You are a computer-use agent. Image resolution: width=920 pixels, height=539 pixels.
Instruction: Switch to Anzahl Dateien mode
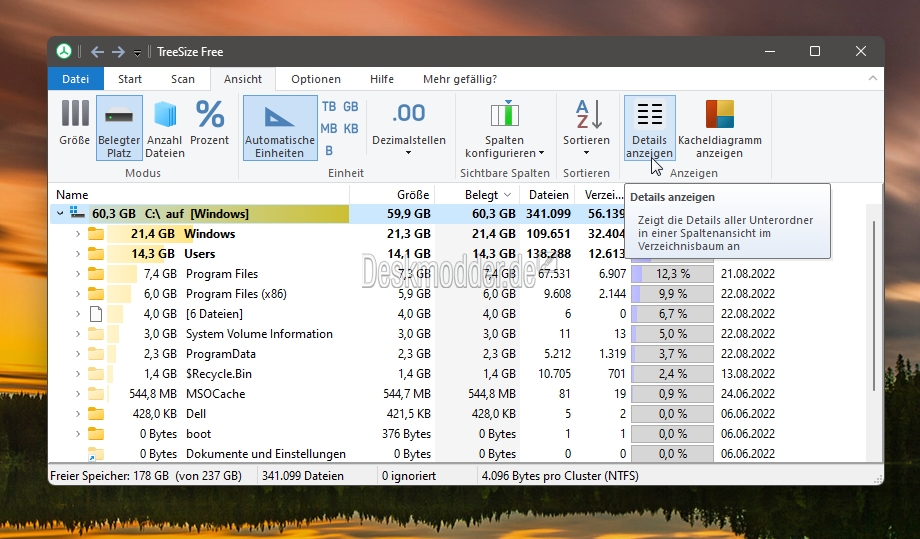click(x=165, y=128)
